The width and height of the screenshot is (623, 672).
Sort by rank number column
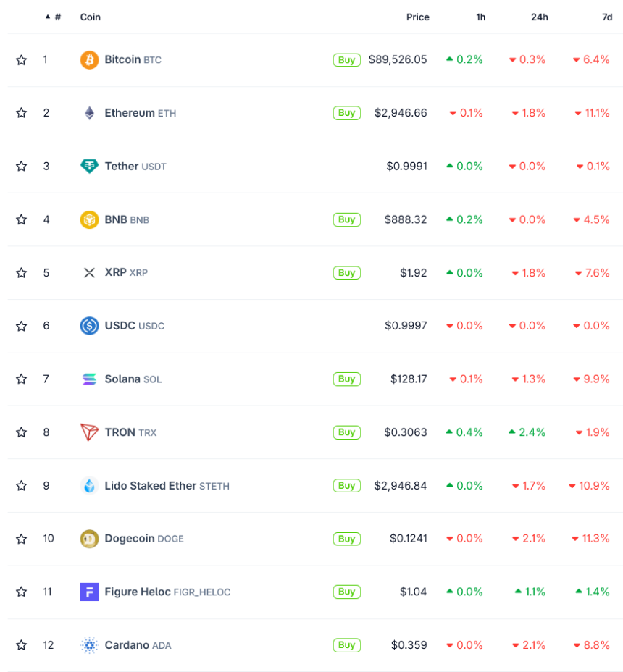coord(57,17)
